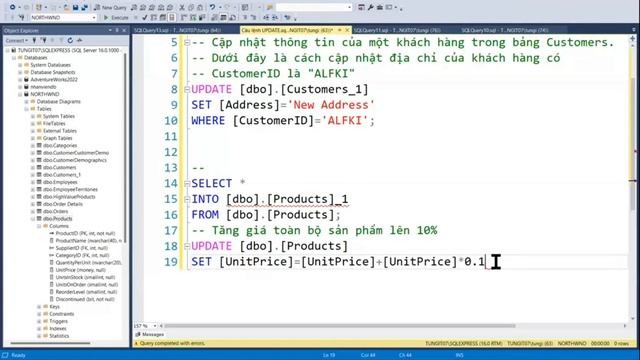Expand the Keys folder under dbo.Products
The width and height of the screenshot is (640, 360).
tap(39, 307)
